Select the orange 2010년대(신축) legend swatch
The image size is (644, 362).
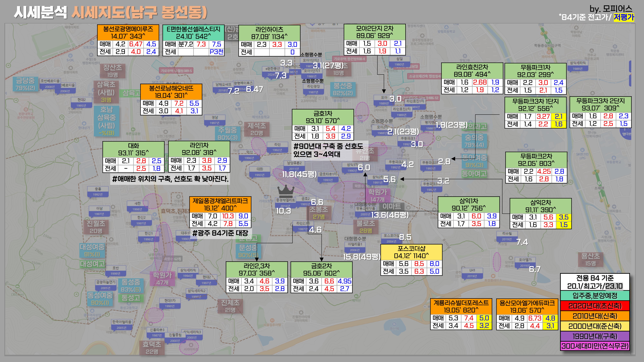pos(595,316)
